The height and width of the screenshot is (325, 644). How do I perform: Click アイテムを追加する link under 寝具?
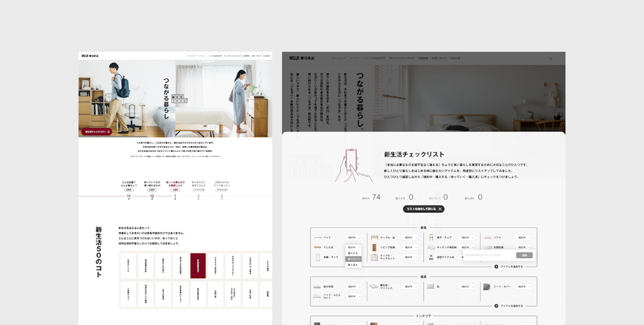(511, 306)
